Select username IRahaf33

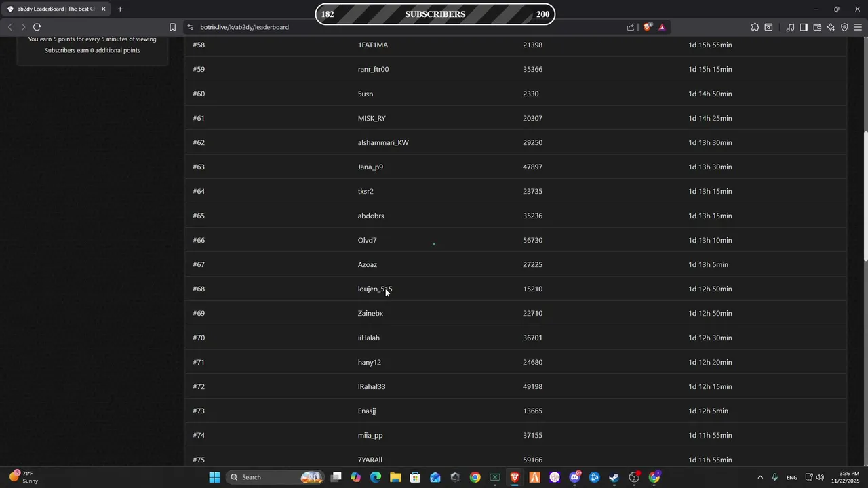(x=372, y=386)
